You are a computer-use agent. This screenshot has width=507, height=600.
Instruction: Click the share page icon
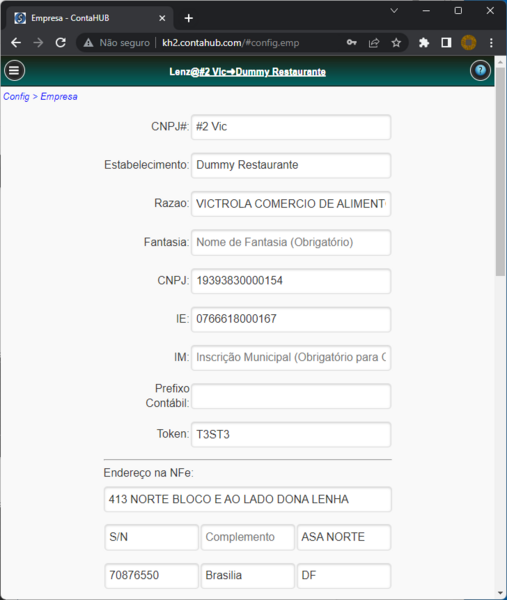click(x=374, y=42)
